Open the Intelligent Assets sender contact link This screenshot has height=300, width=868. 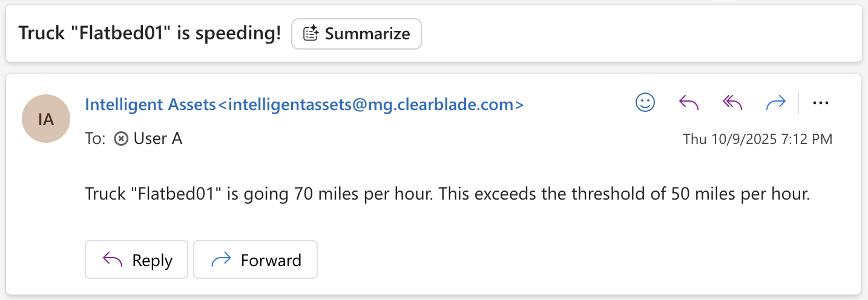(x=304, y=105)
